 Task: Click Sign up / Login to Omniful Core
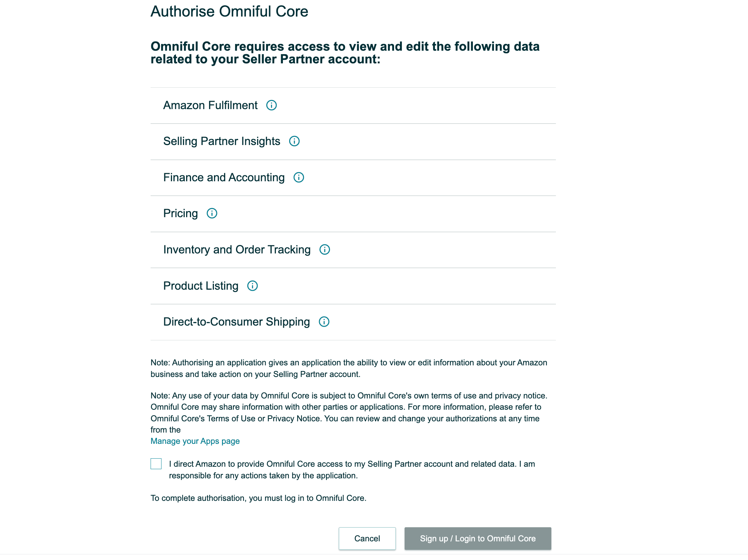[x=477, y=539]
